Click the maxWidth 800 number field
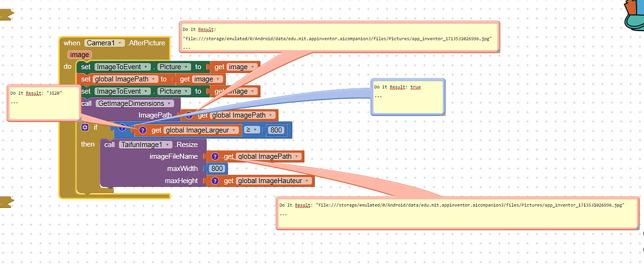Screen dimensions: 644x267 click(x=217, y=169)
